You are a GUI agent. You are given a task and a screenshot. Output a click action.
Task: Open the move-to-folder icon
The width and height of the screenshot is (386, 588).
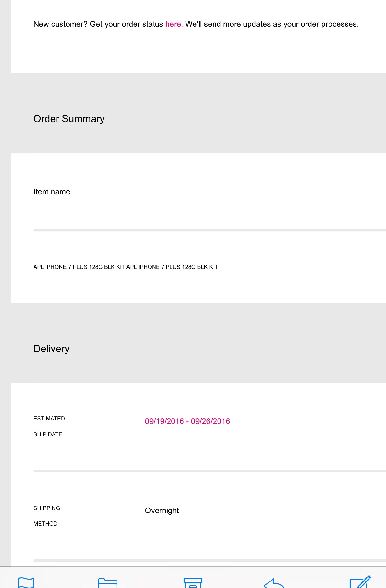[108, 582]
